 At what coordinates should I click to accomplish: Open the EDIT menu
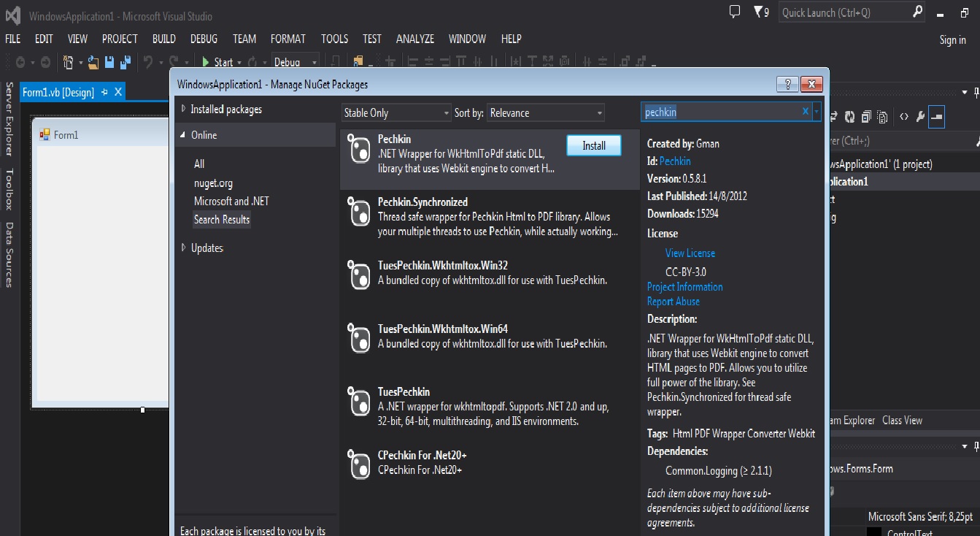(x=44, y=39)
